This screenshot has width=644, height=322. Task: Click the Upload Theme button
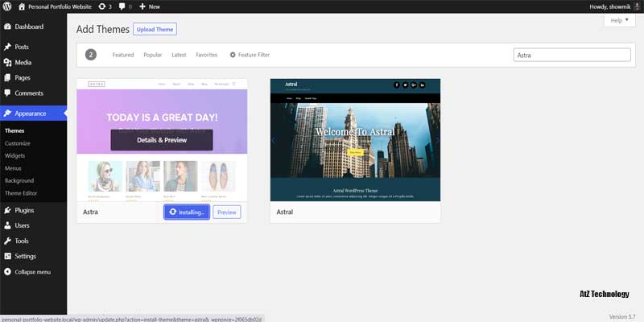click(155, 29)
